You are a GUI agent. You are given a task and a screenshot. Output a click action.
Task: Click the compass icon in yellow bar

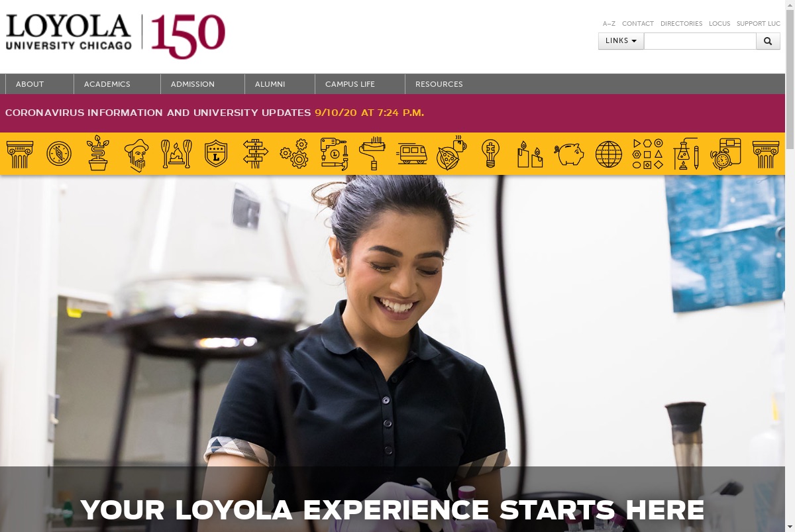point(59,154)
